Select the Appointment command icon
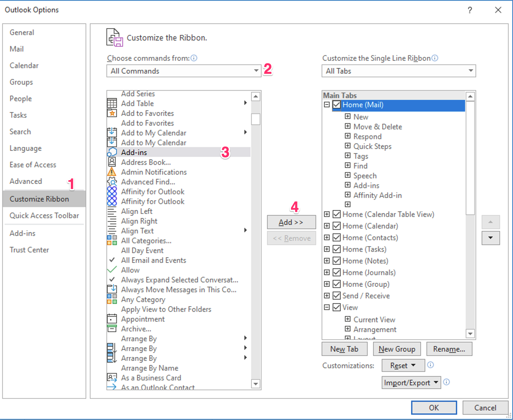The image size is (513, 420). click(x=112, y=319)
